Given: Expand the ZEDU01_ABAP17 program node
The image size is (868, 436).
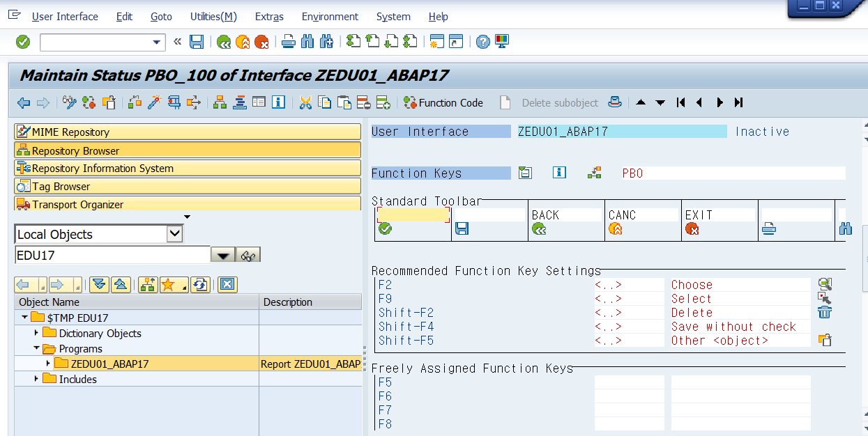Looking at the screenshot, I should [x=48, y=364].
